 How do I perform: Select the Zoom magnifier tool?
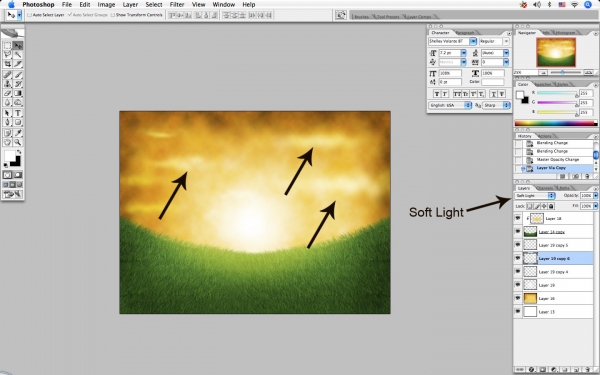(x=18, y=142)
